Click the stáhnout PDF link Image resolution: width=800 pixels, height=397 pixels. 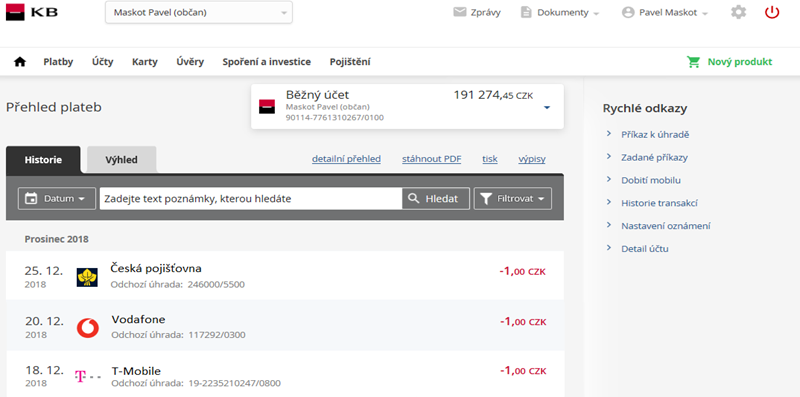point(432,159)
